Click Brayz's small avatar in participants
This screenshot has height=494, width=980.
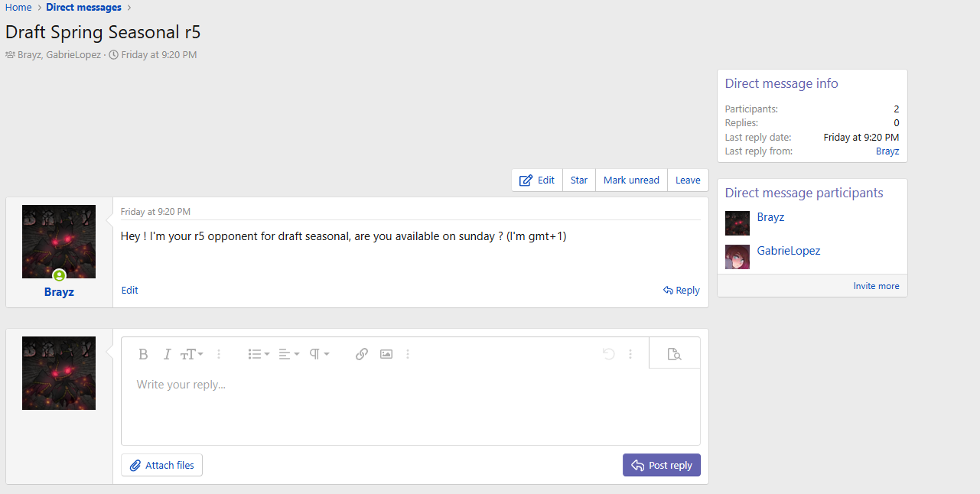[737, 223]
